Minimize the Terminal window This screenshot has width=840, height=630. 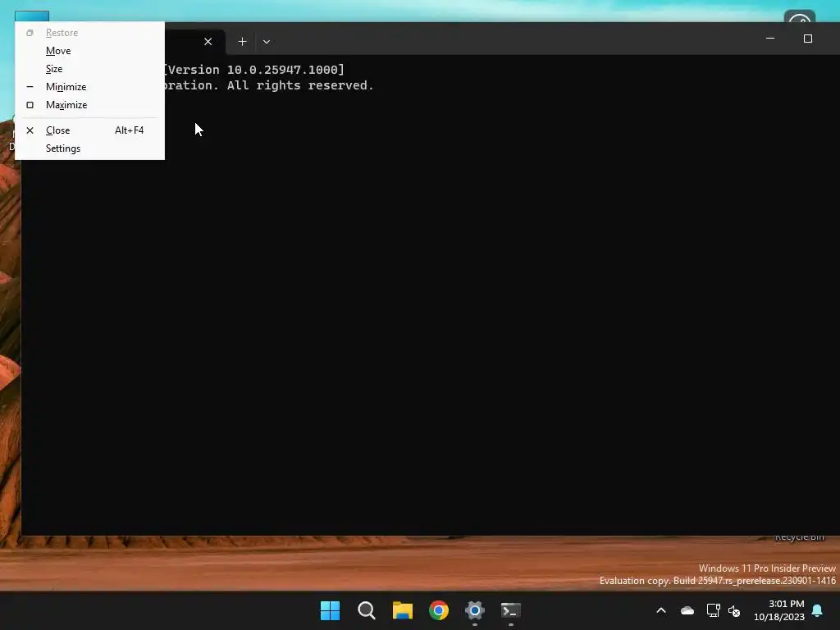[770, 39]
